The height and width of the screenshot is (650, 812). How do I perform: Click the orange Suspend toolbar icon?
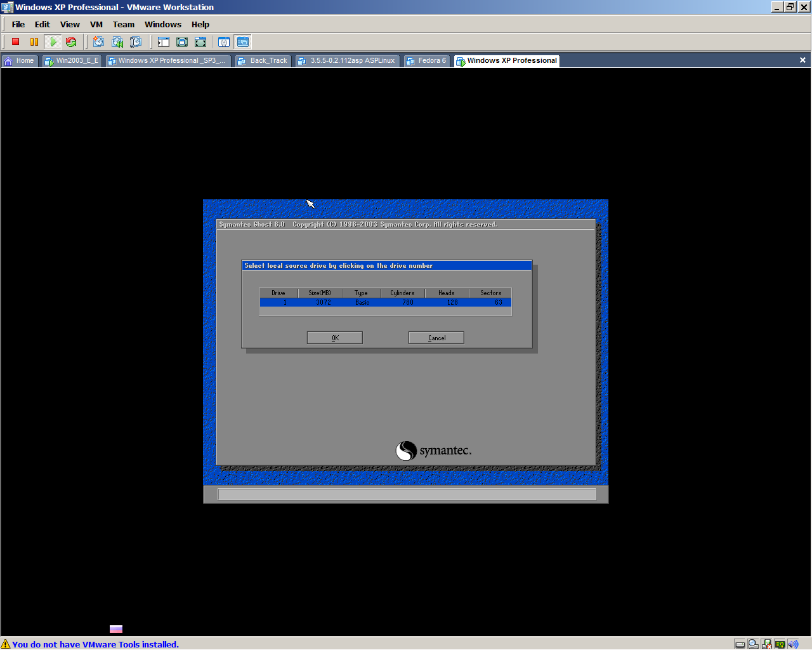(34, 42)
